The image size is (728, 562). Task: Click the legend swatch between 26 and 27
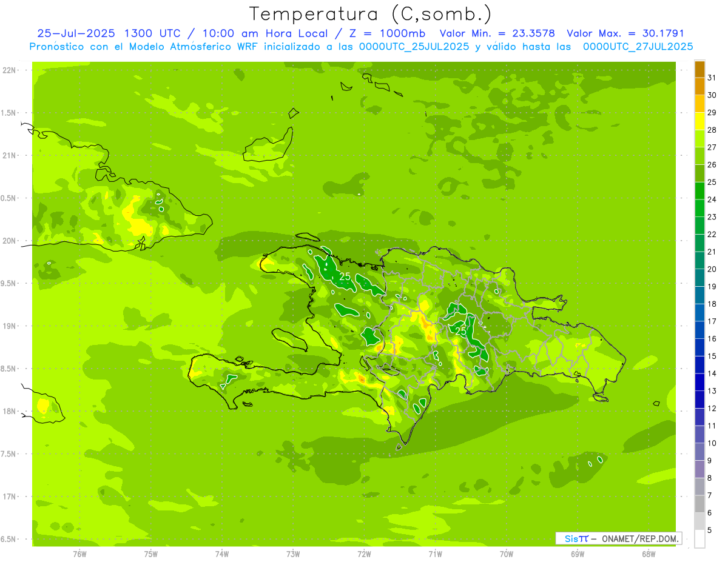point(699,156)
